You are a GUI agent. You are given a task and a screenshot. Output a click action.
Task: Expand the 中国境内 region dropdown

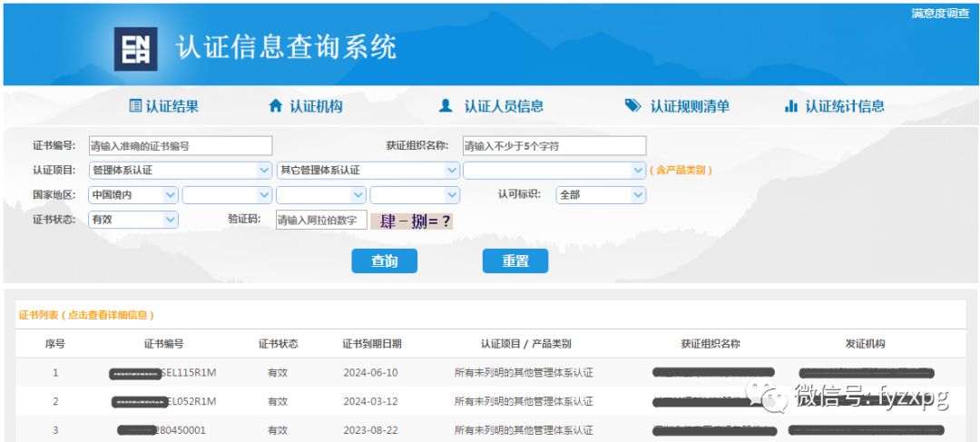point(133,195)
